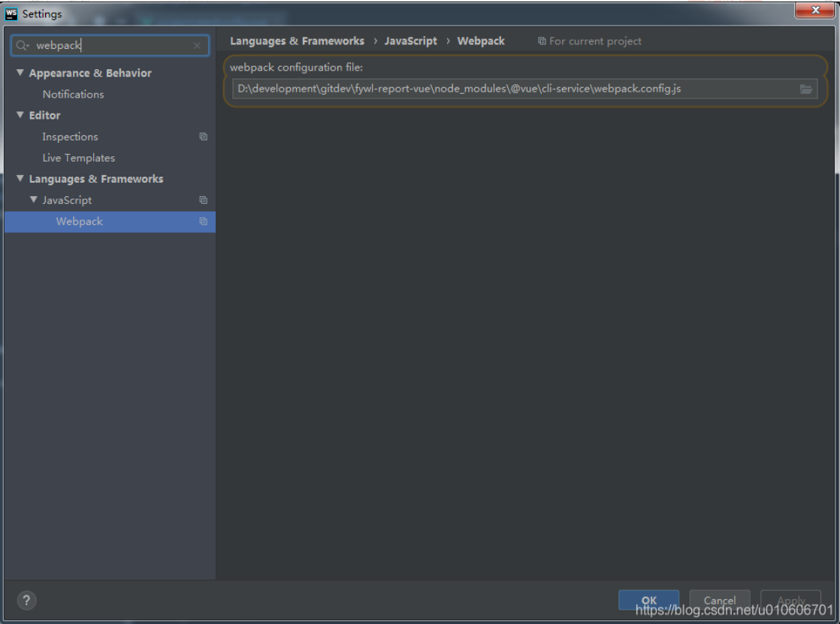Click the WebStorm icon in title bar
Screen dimensions: 840x624
coord(11,14)
